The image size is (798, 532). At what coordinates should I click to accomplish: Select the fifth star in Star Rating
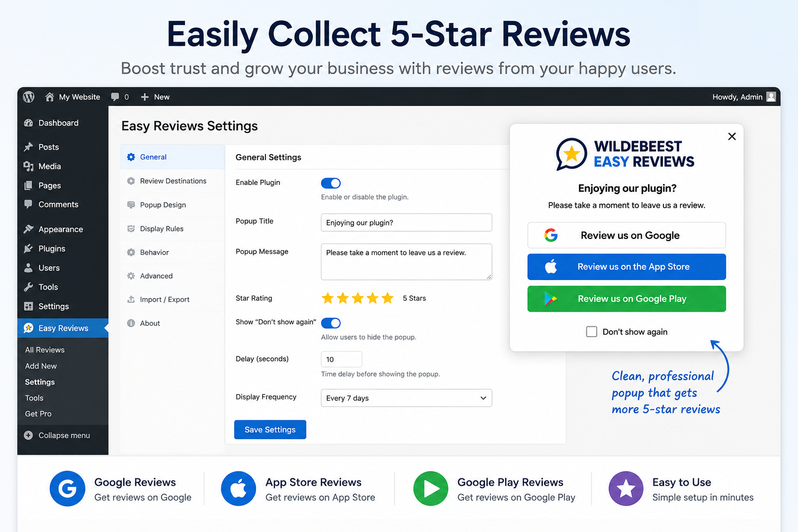click(388, 298)
